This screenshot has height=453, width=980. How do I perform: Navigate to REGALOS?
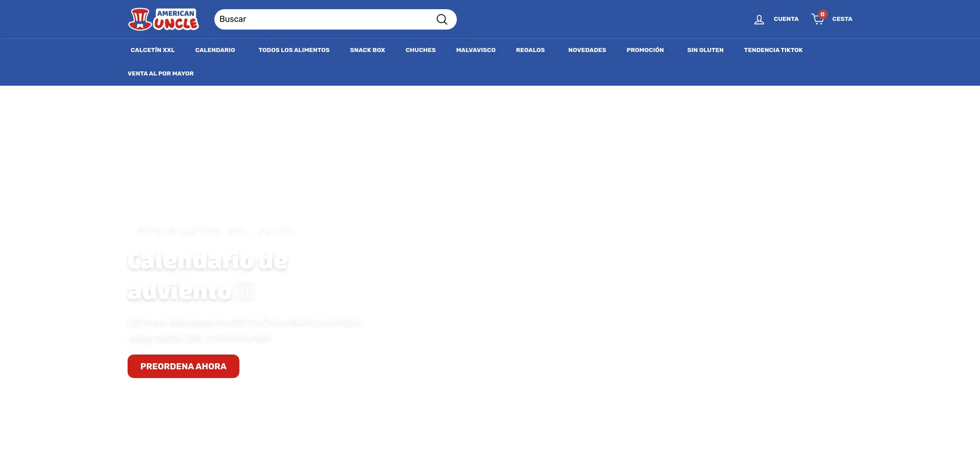point(530,50)
